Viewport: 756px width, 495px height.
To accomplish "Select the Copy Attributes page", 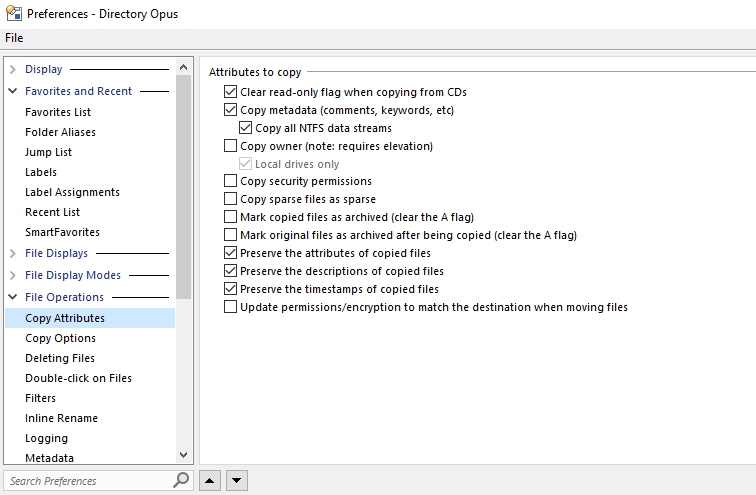I will coord(90,318).
